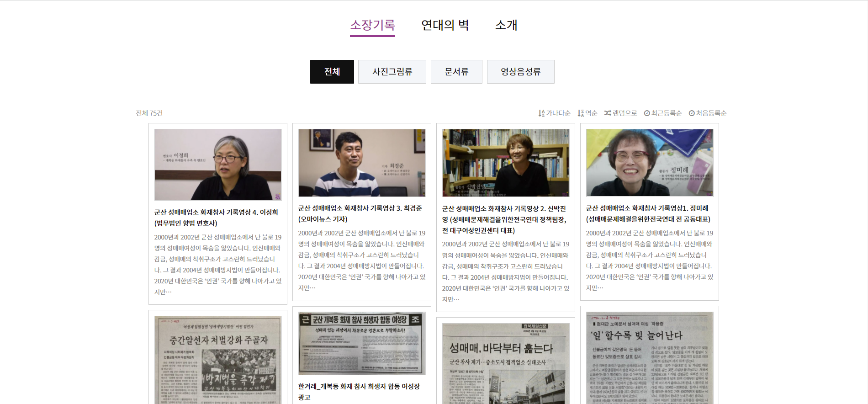
Task: Select the 전체 filter button
Action: coord(332,72)
